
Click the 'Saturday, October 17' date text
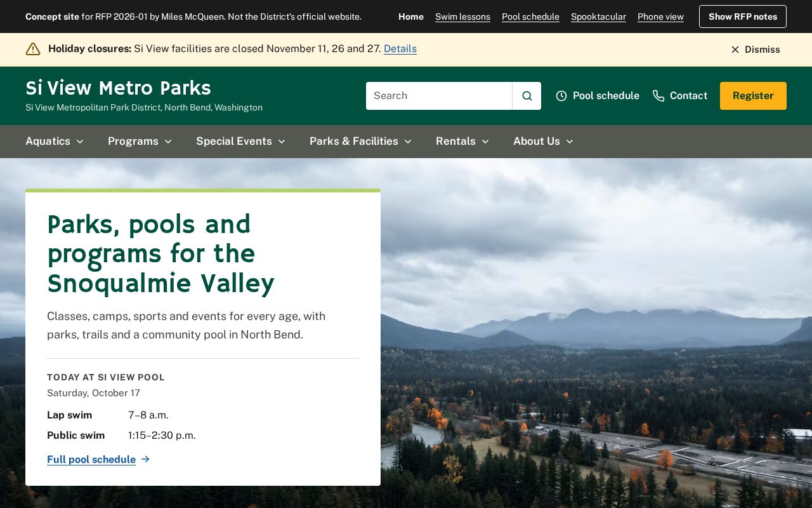[x=93, y=393]
